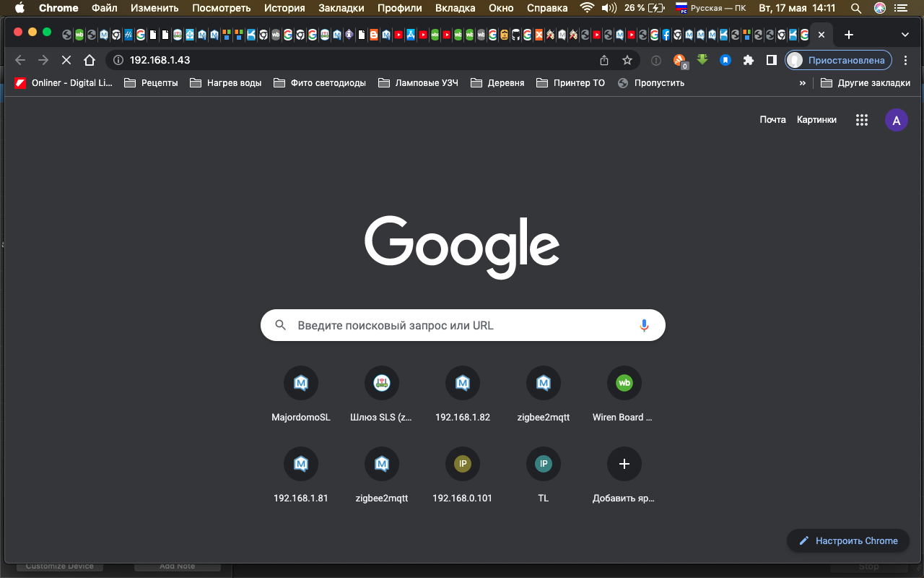The height and width of the screenshot is (578, 924).
Task: Open the Wiren Board shortcut
Action: pos(624,394)
